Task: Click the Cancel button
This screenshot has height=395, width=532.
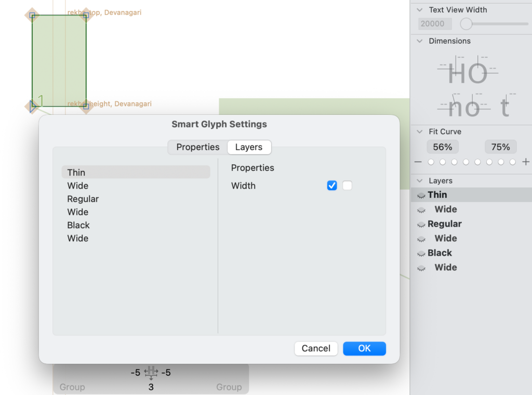Action: pyautogui.click(x=316, y=349)
